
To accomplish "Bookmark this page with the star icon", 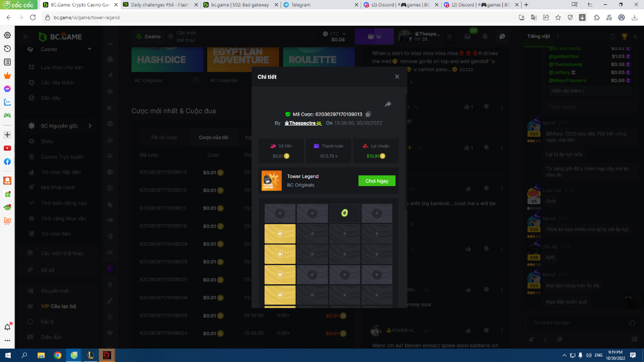I will [558, 17].
